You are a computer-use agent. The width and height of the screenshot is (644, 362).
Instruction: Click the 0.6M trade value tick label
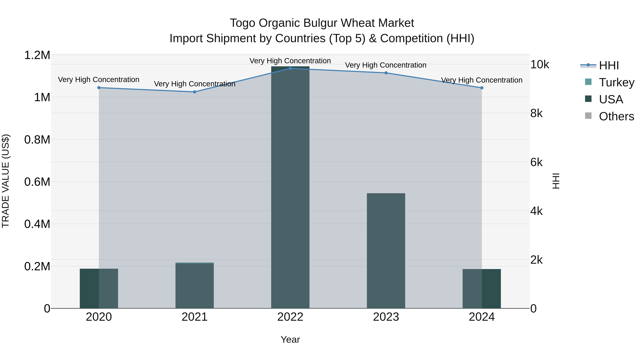(37, 182)
